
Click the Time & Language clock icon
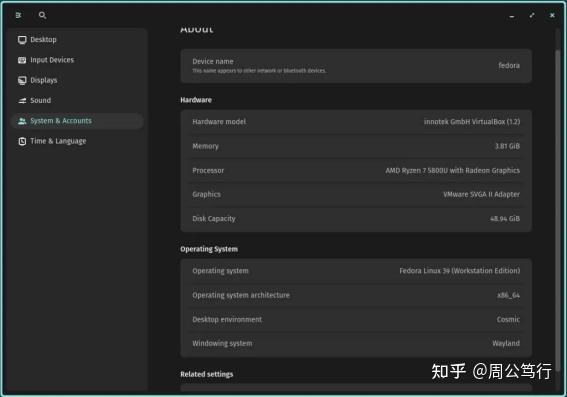coord(22,141)
